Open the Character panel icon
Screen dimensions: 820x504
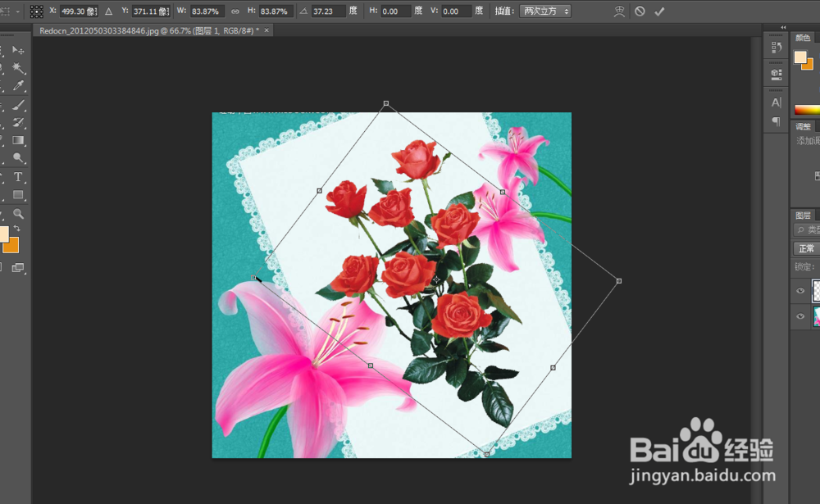point(776,102)
